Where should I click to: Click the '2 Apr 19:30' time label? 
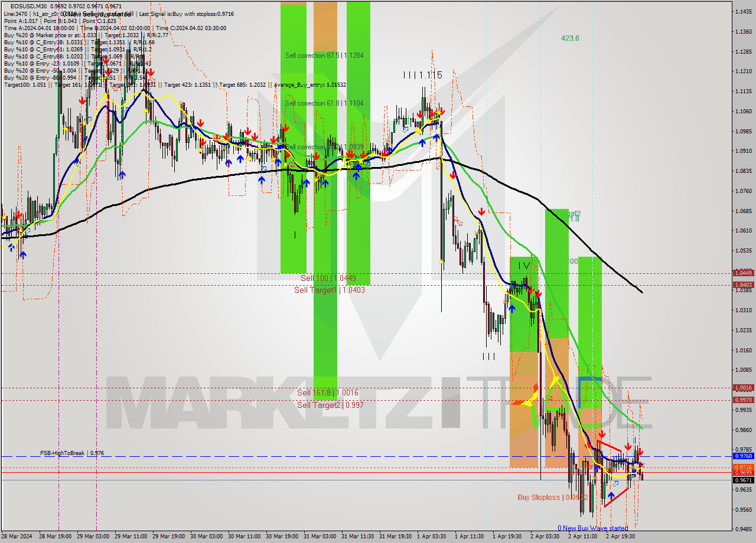[621, 537]
